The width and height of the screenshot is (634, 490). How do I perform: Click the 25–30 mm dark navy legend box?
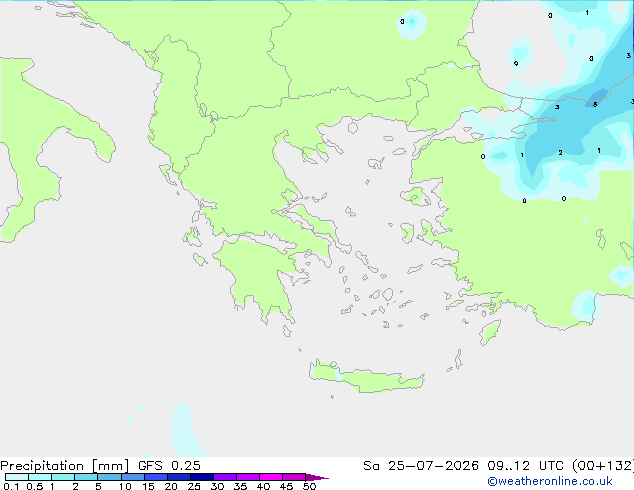tap(202, 477)
